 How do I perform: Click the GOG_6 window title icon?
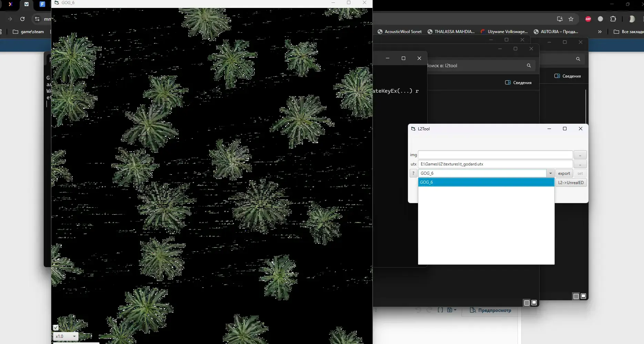point(57,3)
